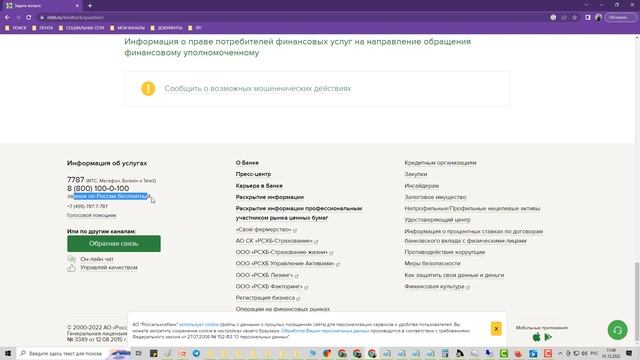
Task: Toggle the browser side panel icon
Action: 588,18
